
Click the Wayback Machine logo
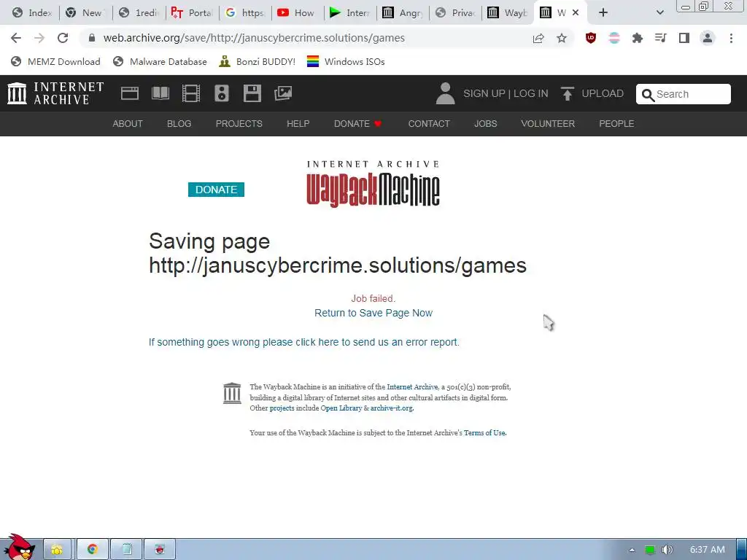click(373, 184)
